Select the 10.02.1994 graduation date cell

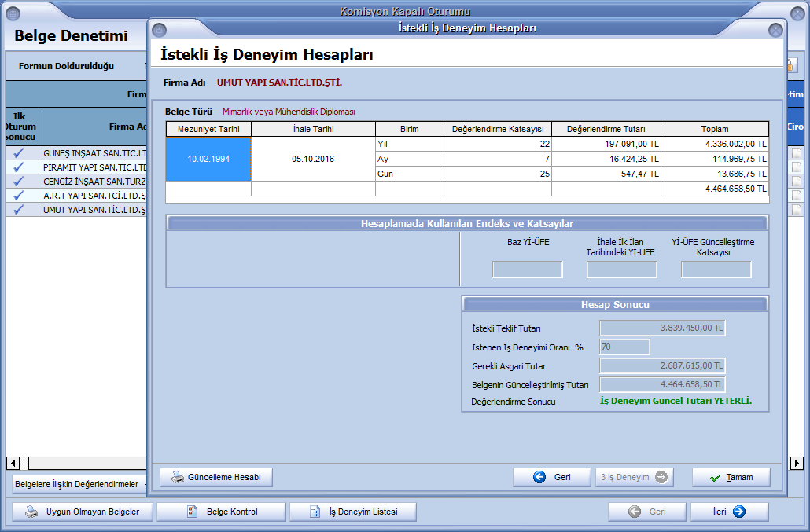(x=208, y=159)
